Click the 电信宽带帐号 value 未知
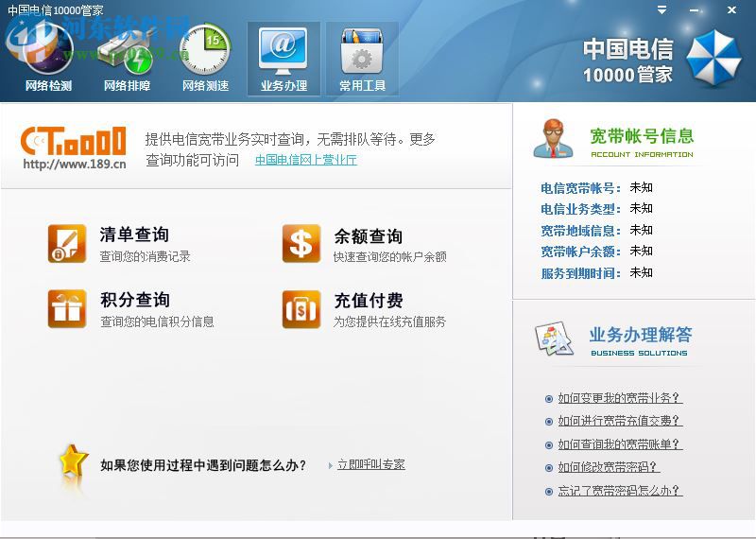Image resolution: width=756 pixels, height=539 pixels. click(x=642, y=187)
